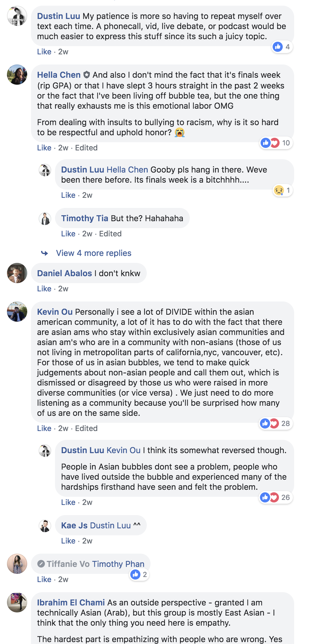Like Kae Js's reply

click(x=68, y=541)
